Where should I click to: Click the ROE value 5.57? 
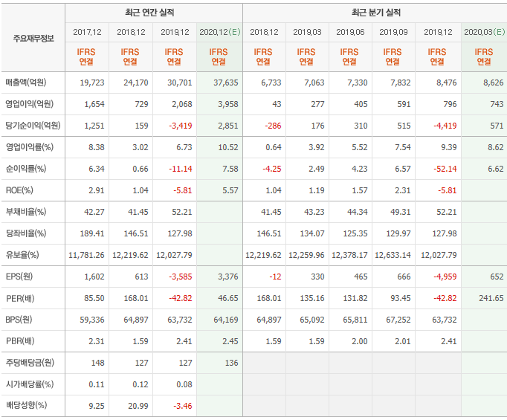tap(230, 190)
